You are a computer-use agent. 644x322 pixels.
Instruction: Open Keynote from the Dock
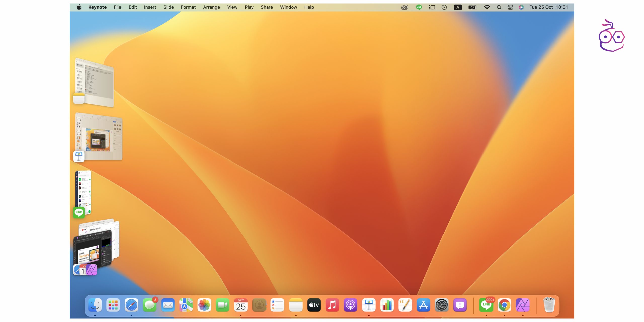coord(369,305)
